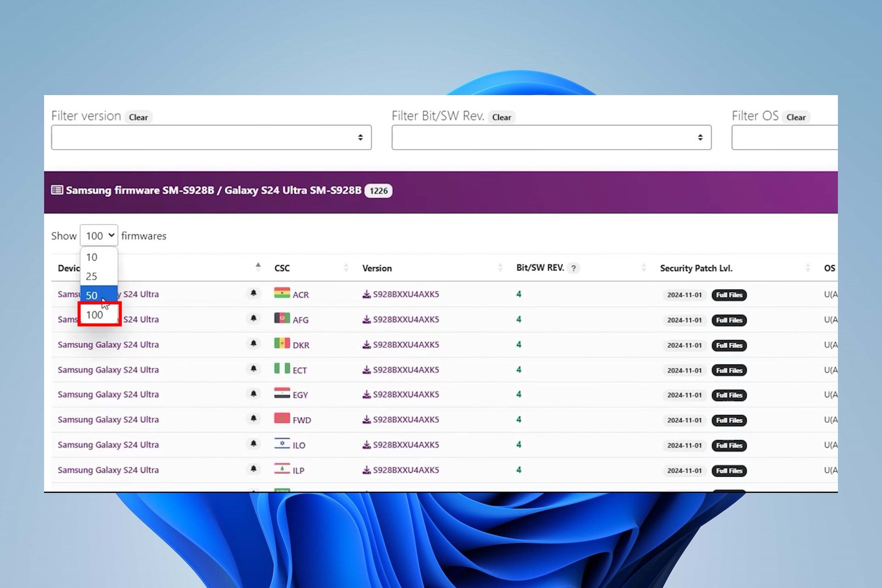Open S928BXXU4AXK5 version link in ACR row
This screenshot has height=588, width=882.
pyautogui.click(x=406, y=294)
